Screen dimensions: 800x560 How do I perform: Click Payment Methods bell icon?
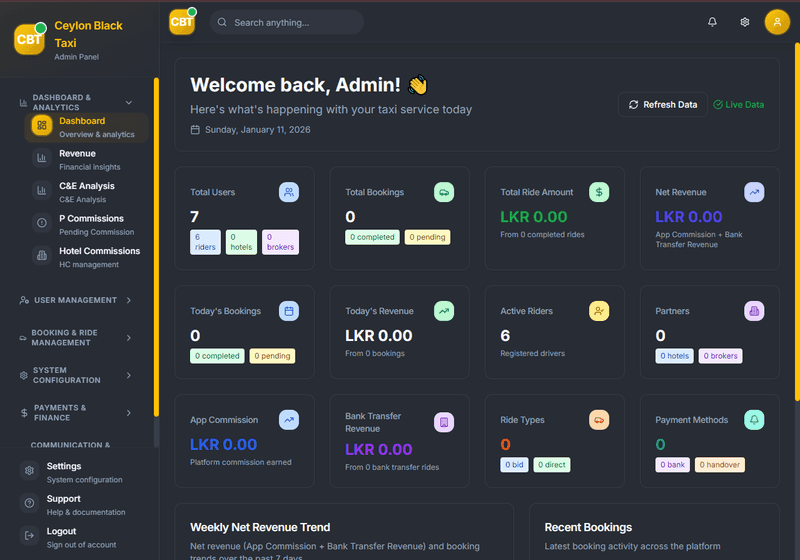coord(754,420)
